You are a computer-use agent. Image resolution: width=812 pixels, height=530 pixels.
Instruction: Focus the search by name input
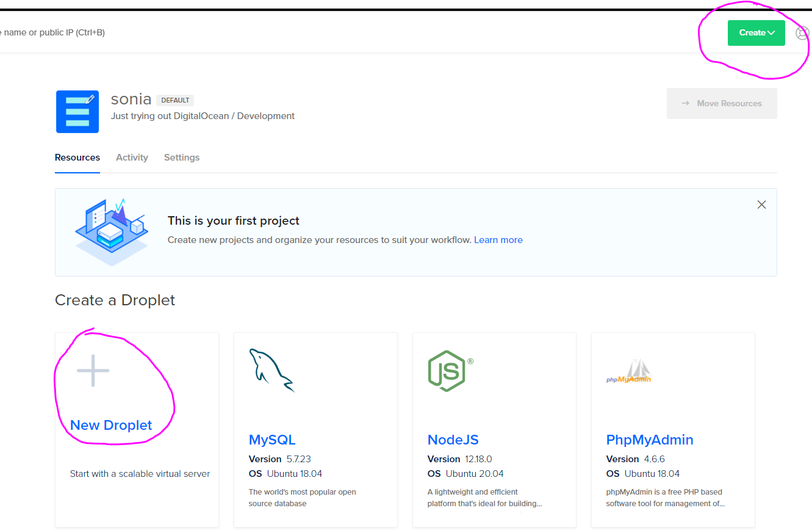coord(52,32)
